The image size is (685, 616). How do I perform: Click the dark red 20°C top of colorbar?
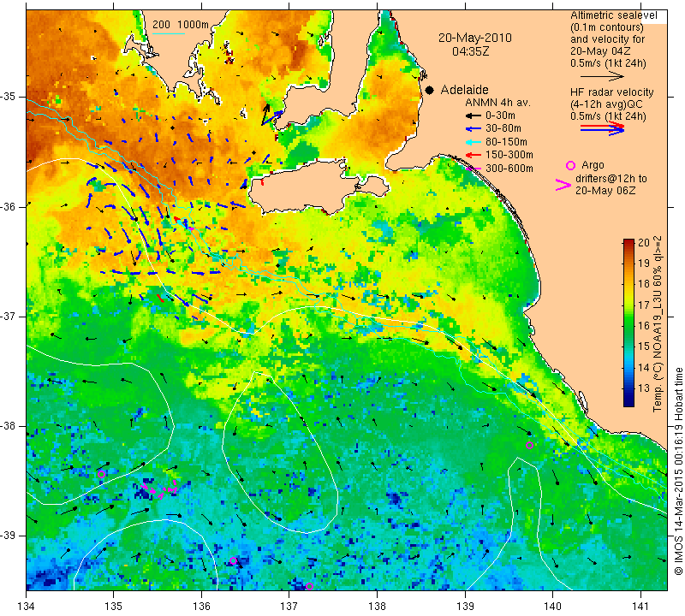(628, 242)
